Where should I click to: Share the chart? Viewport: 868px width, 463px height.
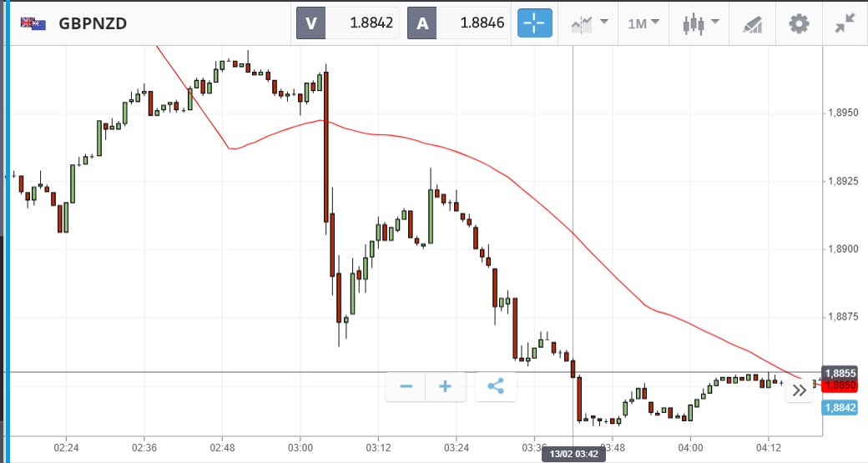tap(496, 386)
